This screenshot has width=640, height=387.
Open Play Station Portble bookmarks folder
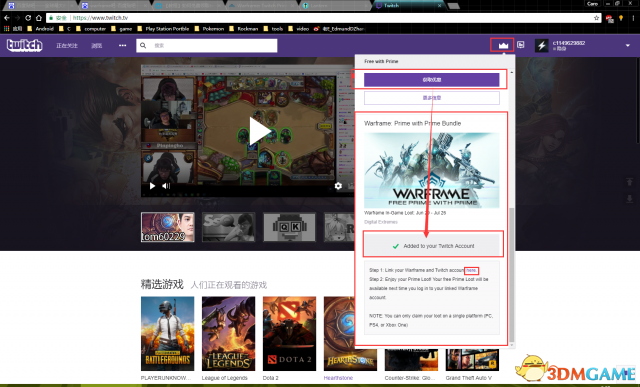click(163, 29)
